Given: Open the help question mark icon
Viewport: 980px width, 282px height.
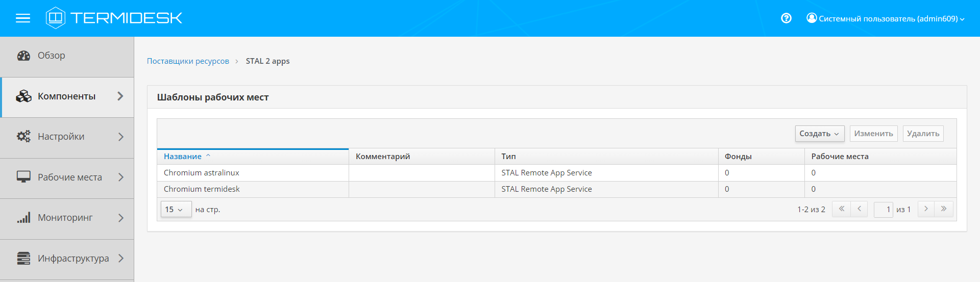Looking at the screenshot, I should coord(786,18).
